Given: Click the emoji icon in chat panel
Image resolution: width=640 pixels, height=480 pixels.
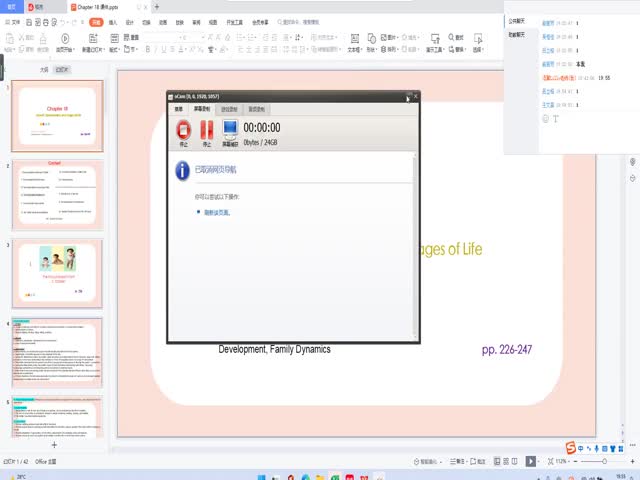Looking at the screenshot, I should coord(545,119).
